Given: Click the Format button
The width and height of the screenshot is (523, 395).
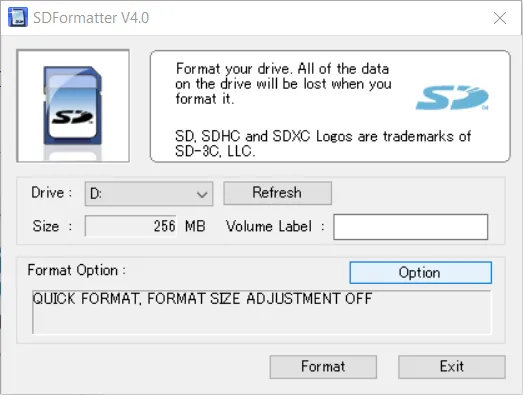Looking at the screenshot, I should 323,367.
